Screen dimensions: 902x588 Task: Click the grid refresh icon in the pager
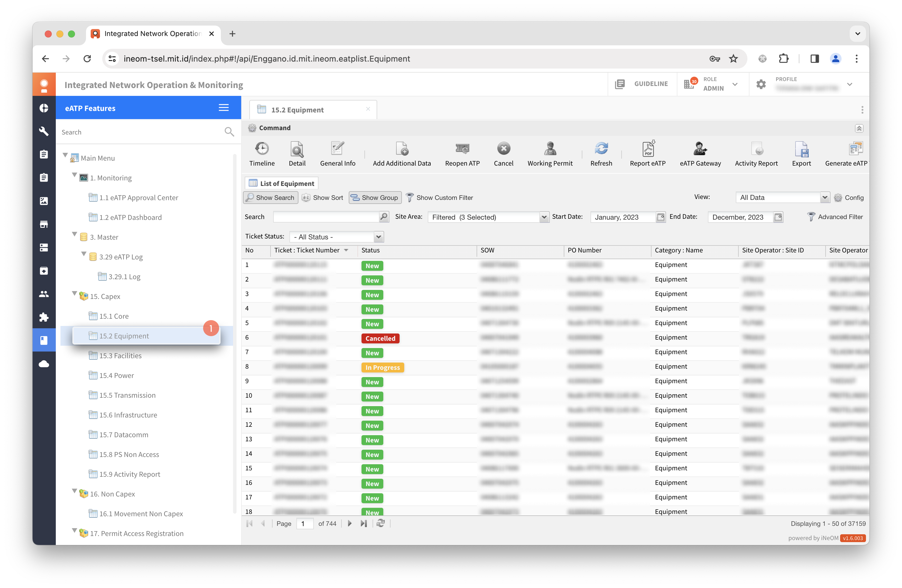point(380,523)
